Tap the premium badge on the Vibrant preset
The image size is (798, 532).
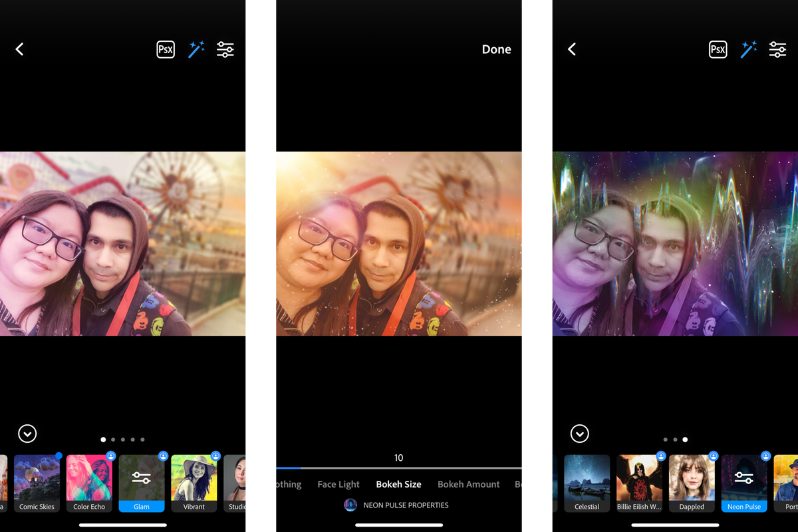[x=215, y=456]
